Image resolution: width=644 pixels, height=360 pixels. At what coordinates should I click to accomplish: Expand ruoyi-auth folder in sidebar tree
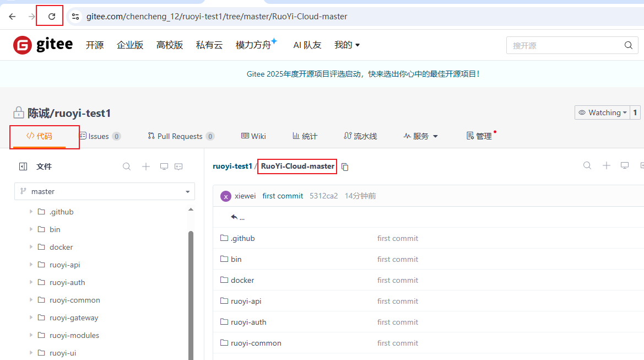pos(31,282)
